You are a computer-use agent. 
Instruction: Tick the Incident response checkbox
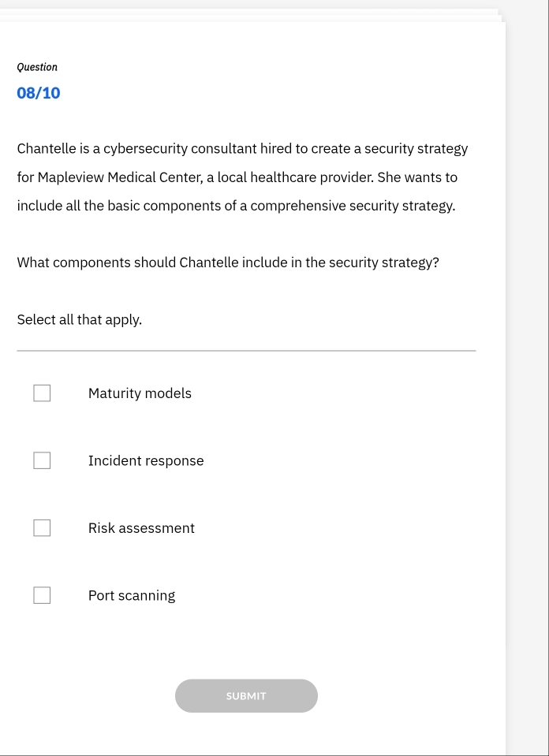(42, 461)
